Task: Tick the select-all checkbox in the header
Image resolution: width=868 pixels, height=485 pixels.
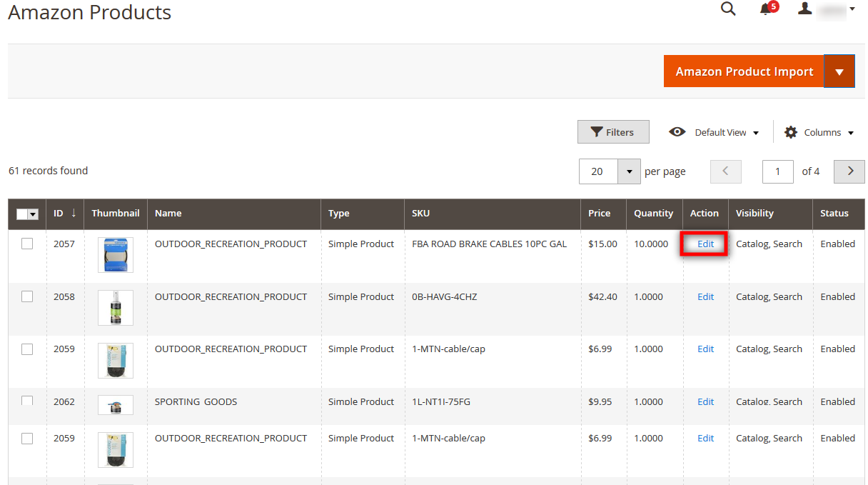Action: [24, 214]
